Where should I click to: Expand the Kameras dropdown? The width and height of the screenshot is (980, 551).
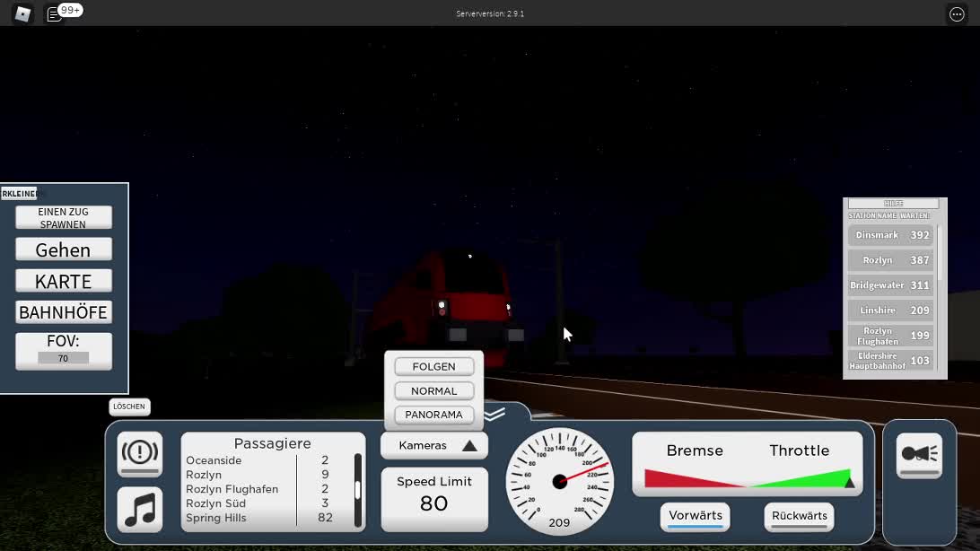click(434, 445)
